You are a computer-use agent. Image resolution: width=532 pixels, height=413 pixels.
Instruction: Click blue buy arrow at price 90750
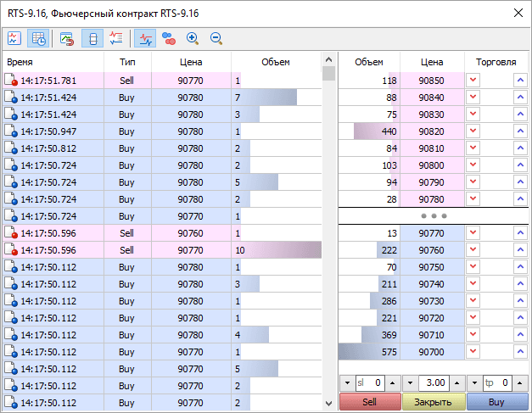[x=520, y=267]
